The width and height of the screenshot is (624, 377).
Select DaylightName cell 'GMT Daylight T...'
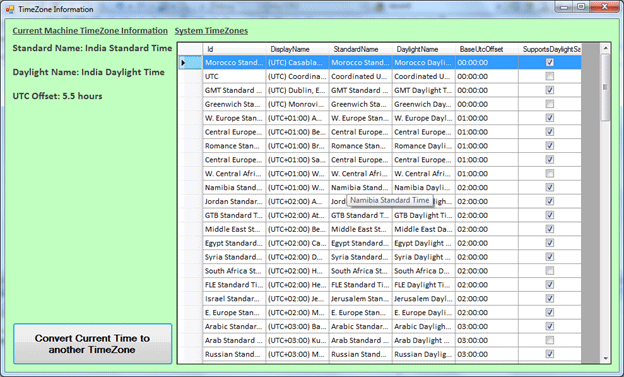(x=423, y=90)
